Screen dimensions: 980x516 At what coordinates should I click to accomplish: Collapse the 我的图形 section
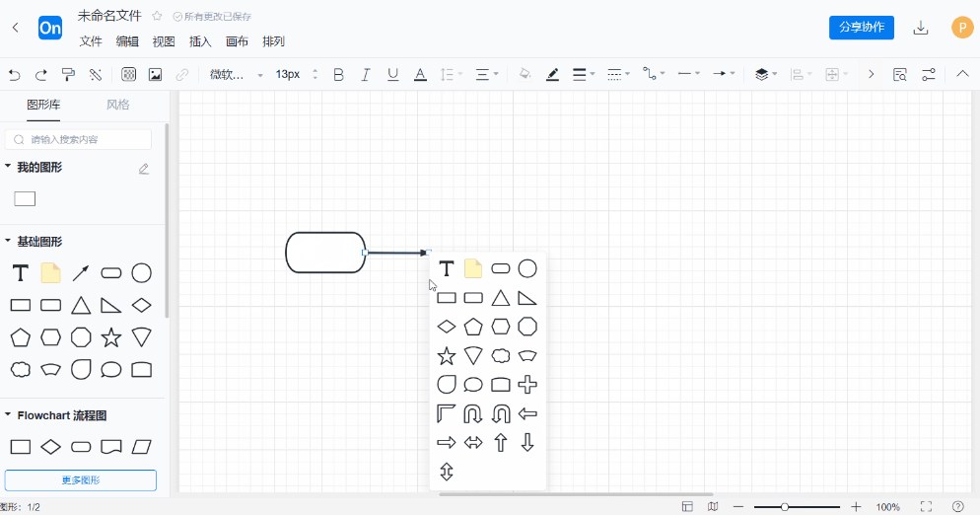[8, 167]
